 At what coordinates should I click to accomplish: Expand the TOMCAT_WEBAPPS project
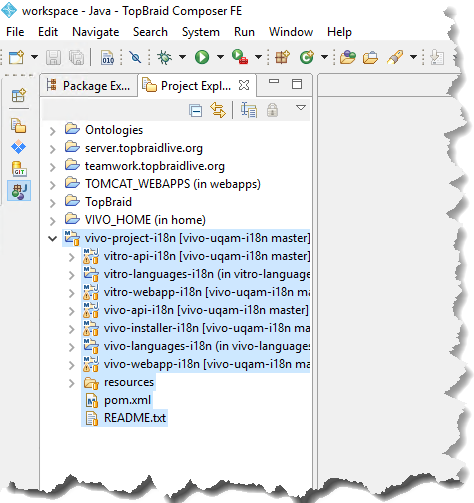52,185
